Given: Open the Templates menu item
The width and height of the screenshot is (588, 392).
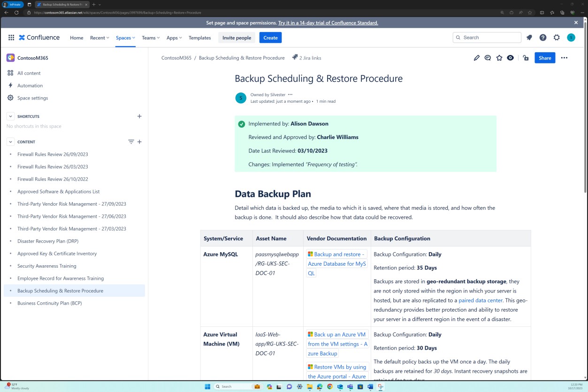Looking at the screenshot, I should (199, 38).
